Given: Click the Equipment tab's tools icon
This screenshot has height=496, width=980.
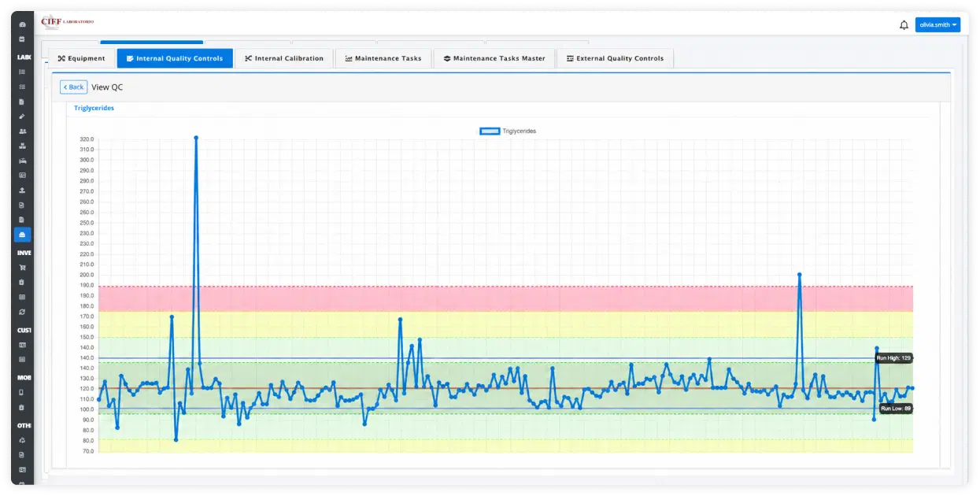Looking at the screenshot, I should click(61, 58).
